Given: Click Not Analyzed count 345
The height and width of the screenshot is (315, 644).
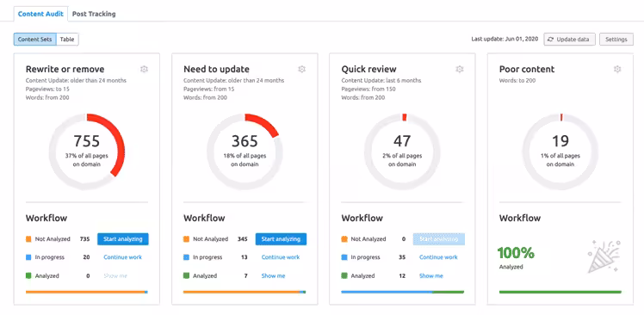Looking at the screenshot, I should [242, 239].
